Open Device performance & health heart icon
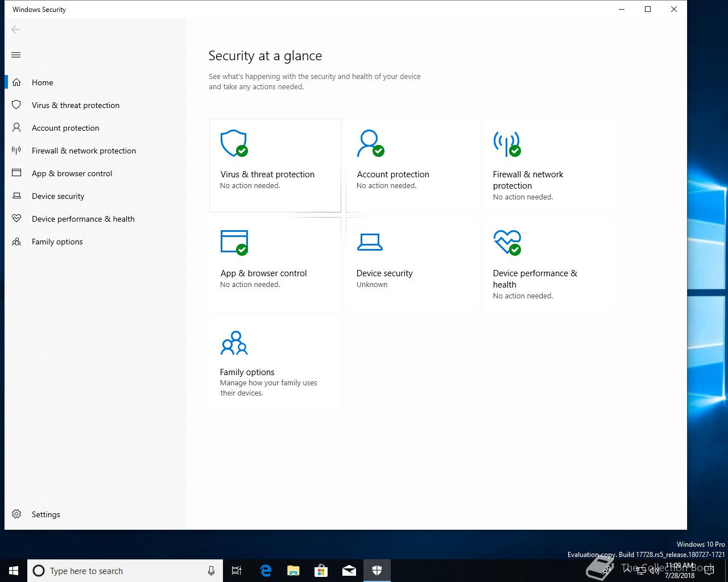728x582 pixels. coord(507,242)
